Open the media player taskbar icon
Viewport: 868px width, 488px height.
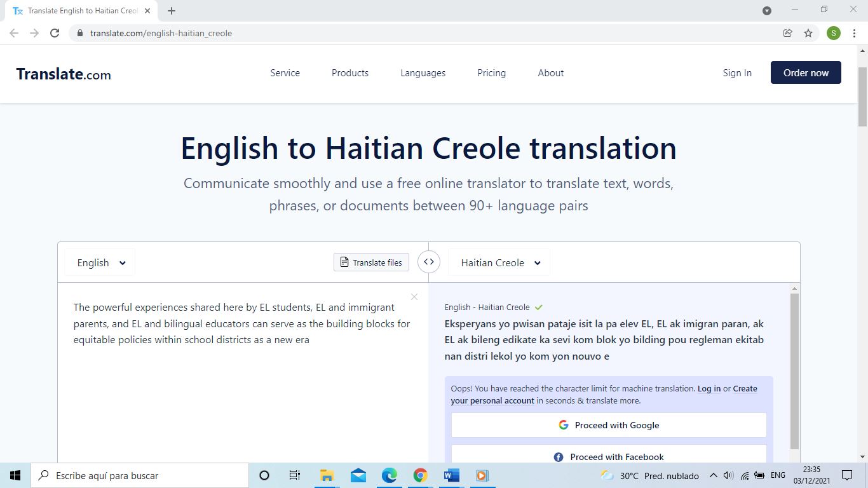pyautogui.click(x=482, y=475)
